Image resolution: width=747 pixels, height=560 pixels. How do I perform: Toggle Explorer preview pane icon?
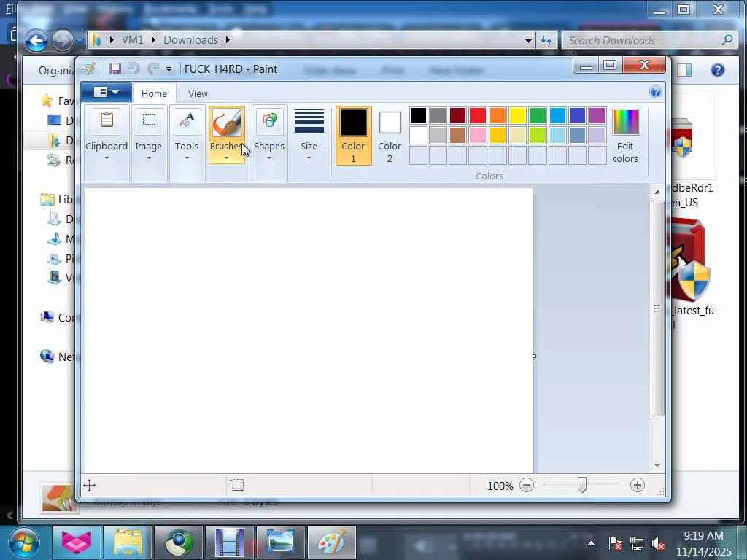pyautogui.click(x=684, y=70)
